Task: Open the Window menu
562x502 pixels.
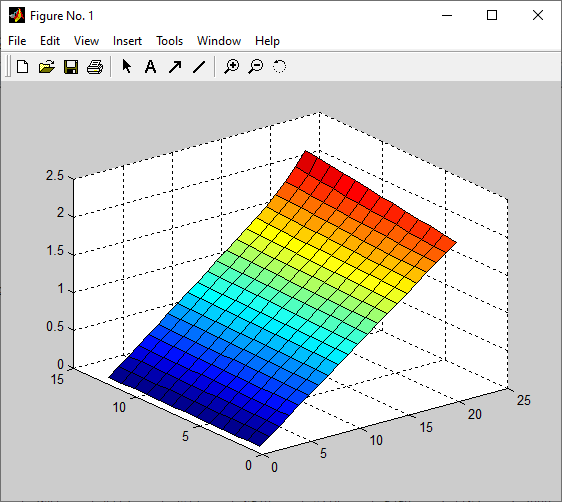Action: coord(219,41)
